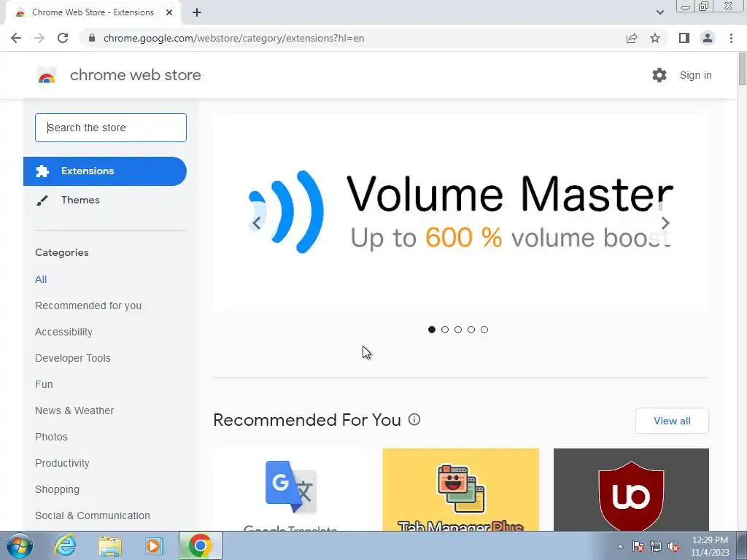Launch Internet Explorer from taskbar

65,545
